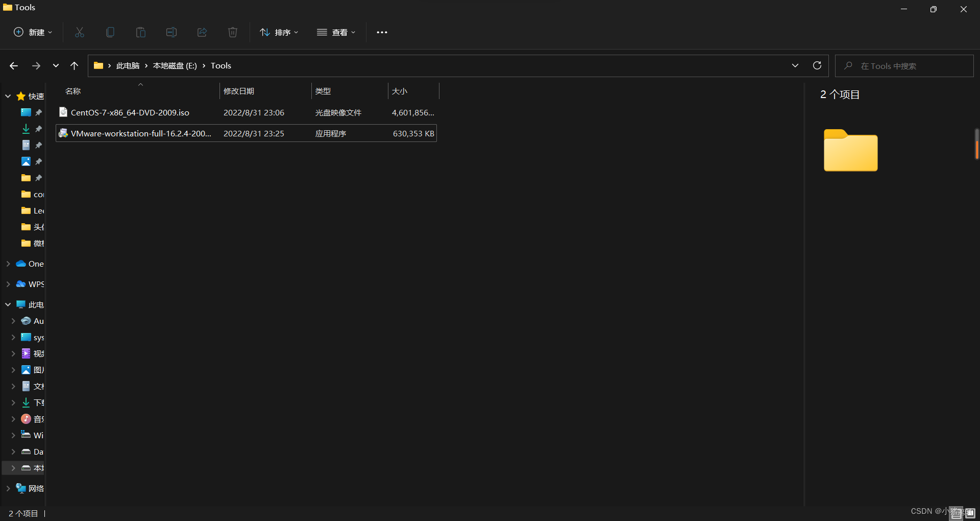Click the 630,353 KB size cell
980x521 pixels.
point(413,134)
